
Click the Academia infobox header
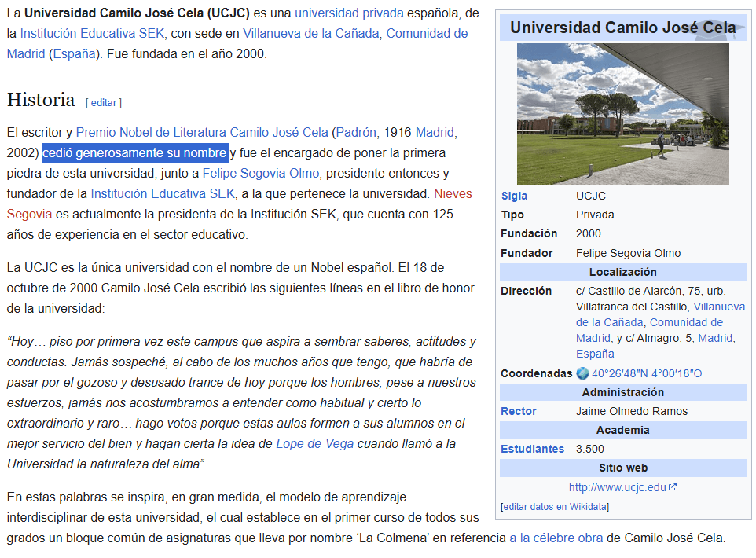coord(623,430)
